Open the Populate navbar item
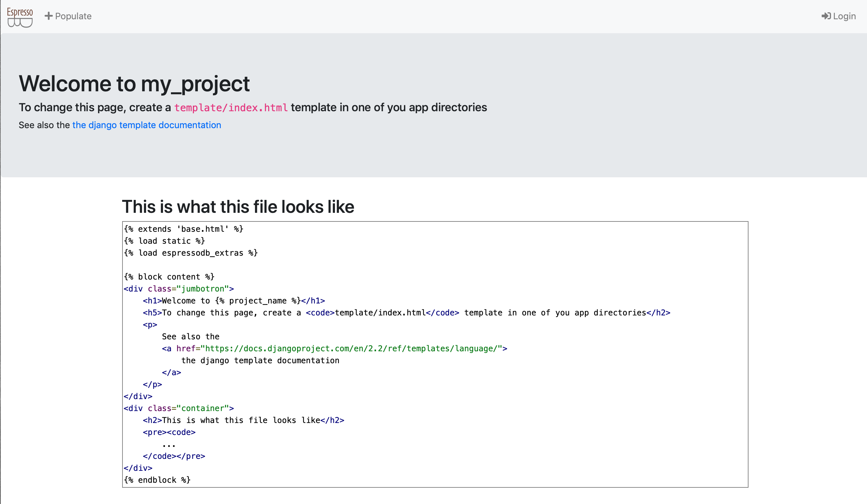This screenshot has height=504, width=867. click(x=68, y=16)
